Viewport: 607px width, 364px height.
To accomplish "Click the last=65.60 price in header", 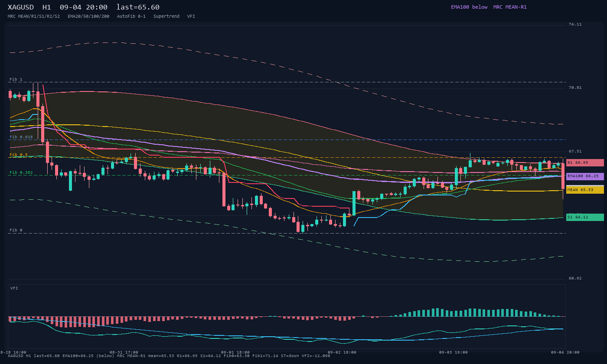I will point(138,7).
